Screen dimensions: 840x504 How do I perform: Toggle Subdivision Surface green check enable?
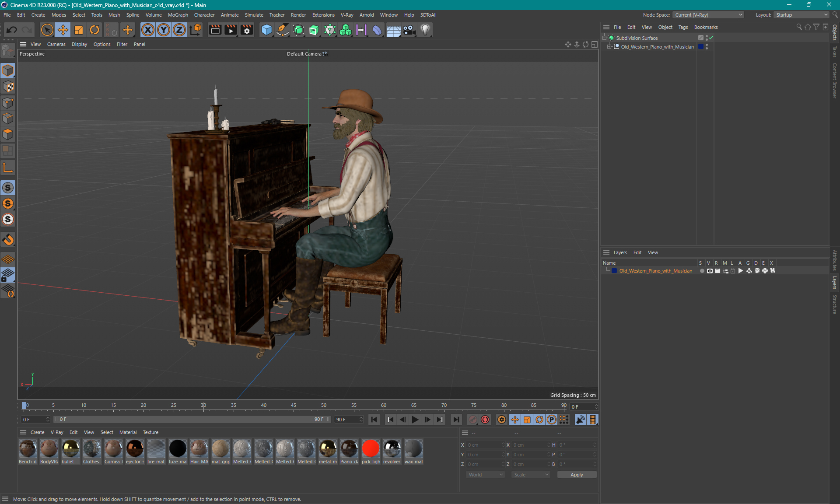pyautogui.click(x=711, y=38)
